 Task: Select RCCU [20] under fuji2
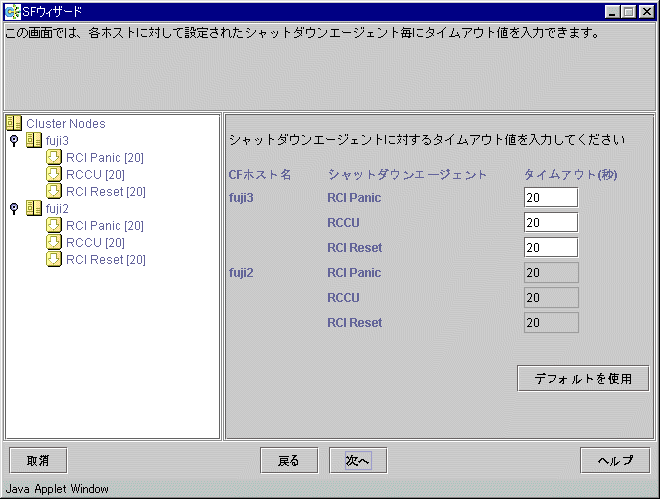point(96,243)
